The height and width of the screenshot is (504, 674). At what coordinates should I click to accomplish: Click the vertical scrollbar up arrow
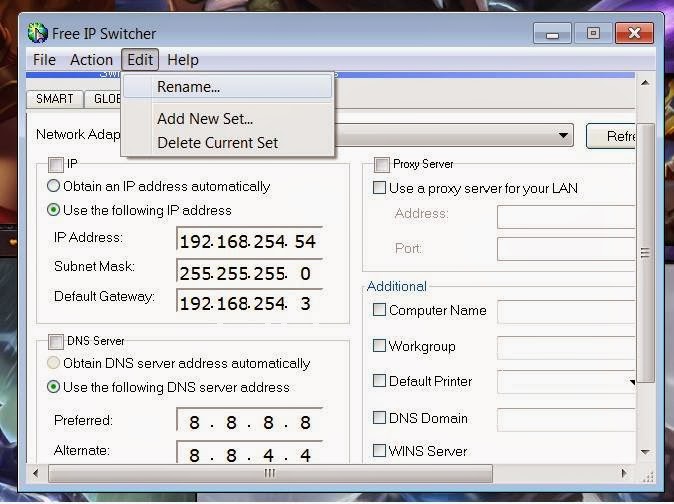(645, 82)
